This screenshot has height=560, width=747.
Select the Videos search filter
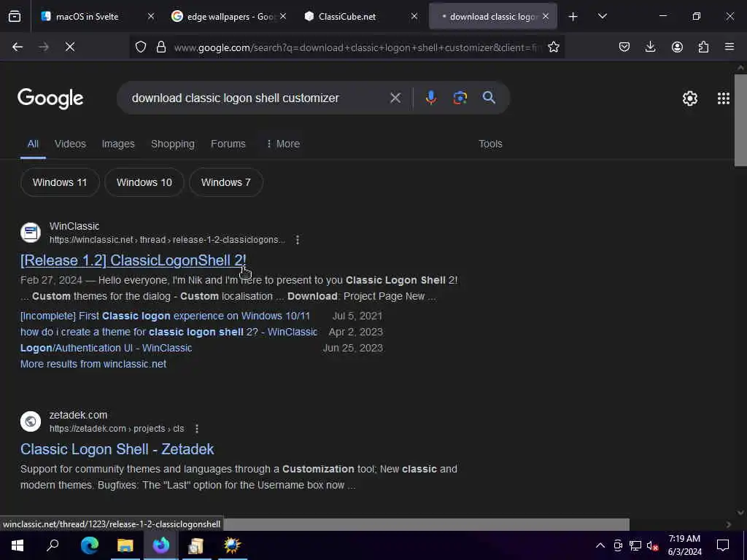coord(70,144)
